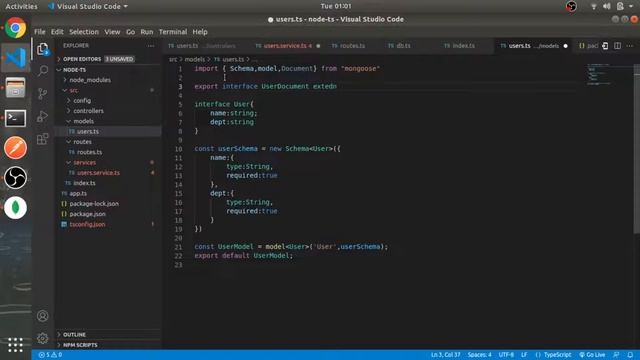Expand the node_modules folder

(108, 80)
